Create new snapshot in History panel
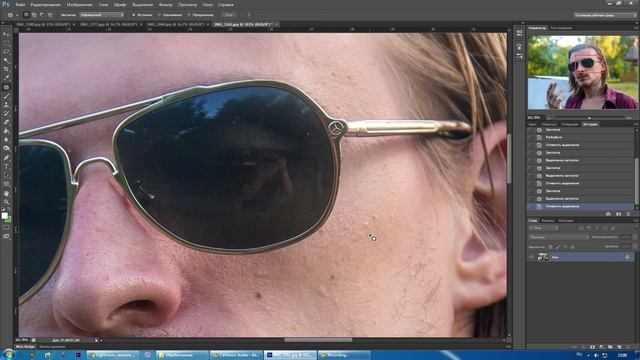This screenshot has height=360, width=640. click(x=618, y=214)
